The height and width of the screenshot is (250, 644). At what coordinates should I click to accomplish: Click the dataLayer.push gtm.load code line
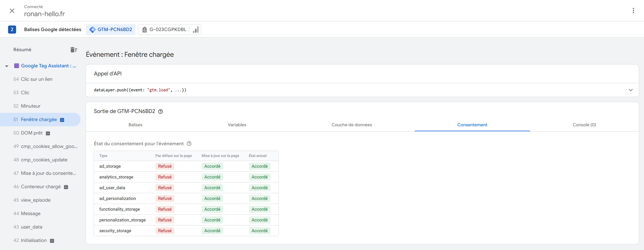tap(140, 90)
